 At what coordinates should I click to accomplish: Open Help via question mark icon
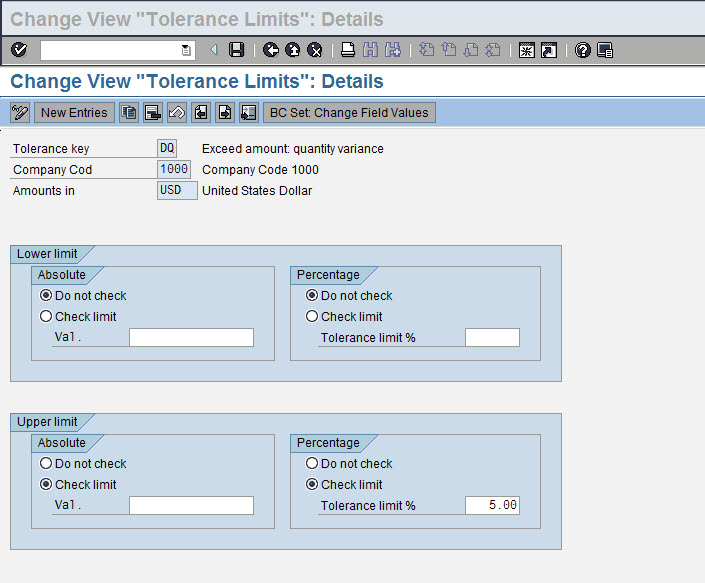[583, 50]
